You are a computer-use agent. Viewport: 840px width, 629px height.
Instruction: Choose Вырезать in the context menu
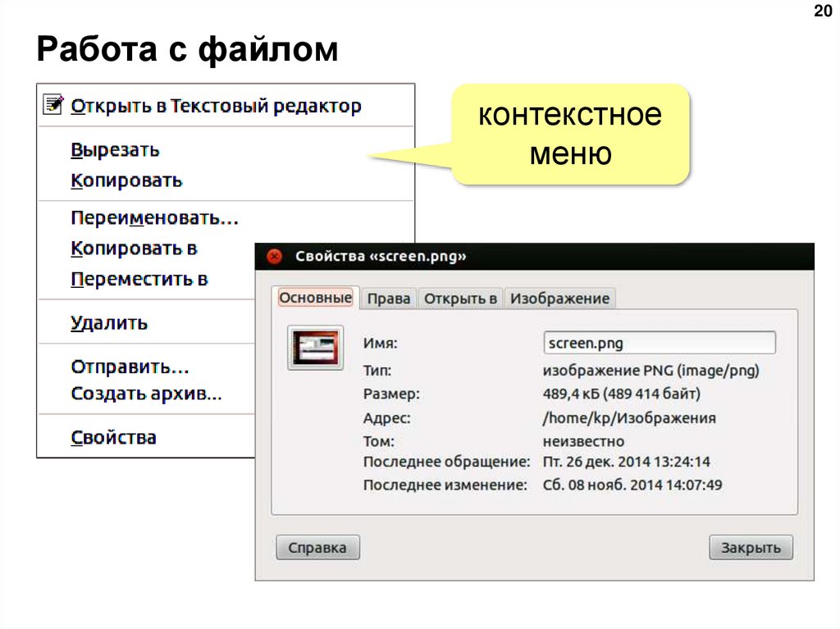click(115, 149)
